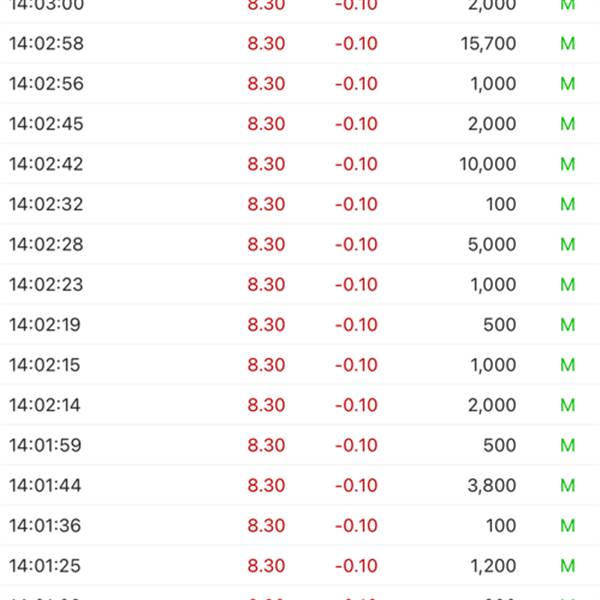
Task: Tap the 8.30 price at 14:02:23
Action: point(266,285)
